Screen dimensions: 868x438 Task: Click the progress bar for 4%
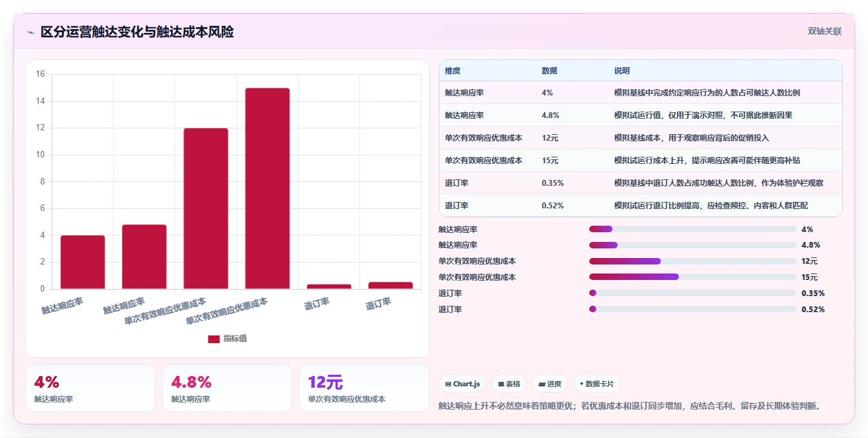[x=692, y=229]
